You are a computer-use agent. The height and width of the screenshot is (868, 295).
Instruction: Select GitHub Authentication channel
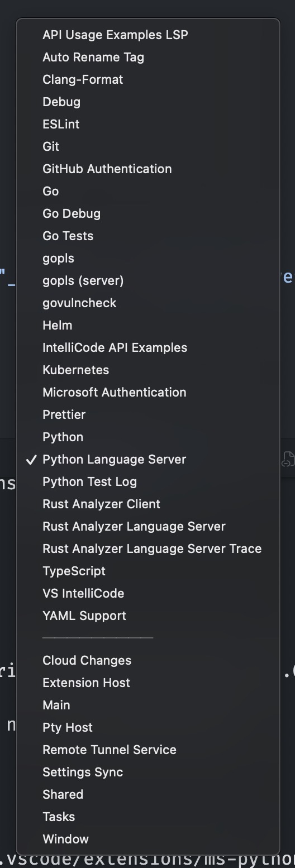tap(148, 169)
